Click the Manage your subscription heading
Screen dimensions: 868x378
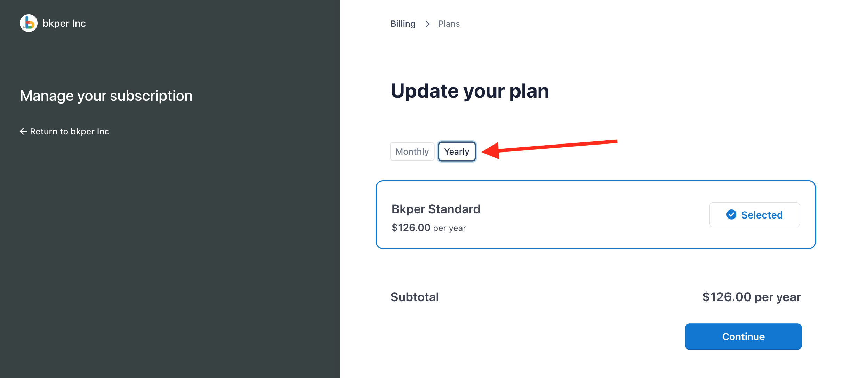(x=106, y=96)
